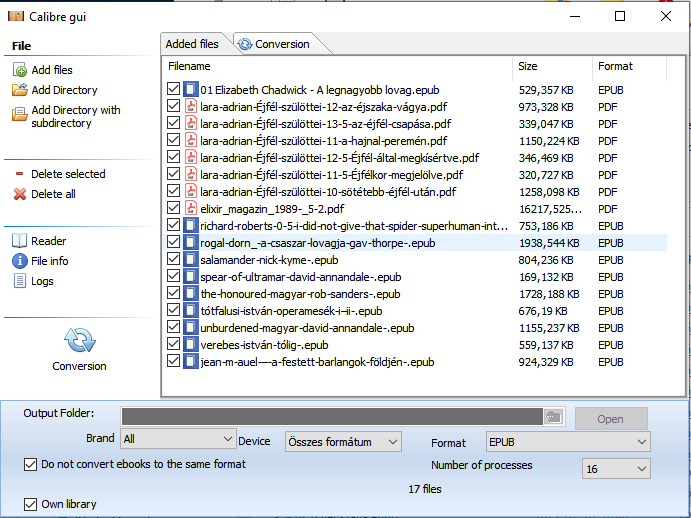Click the blue File info icon
Screen dimensions: 691x518
click(20, 261)
